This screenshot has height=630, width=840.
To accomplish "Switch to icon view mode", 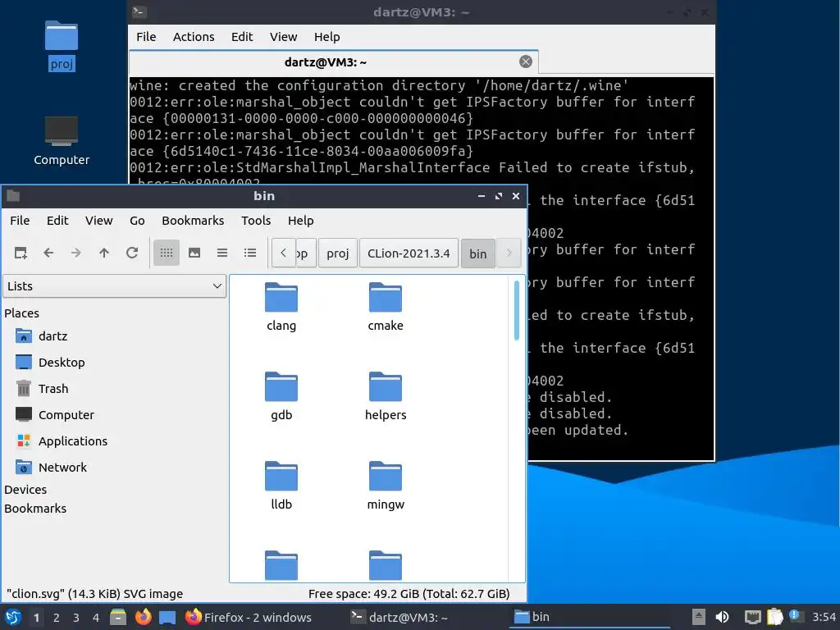I will (166, 253).
